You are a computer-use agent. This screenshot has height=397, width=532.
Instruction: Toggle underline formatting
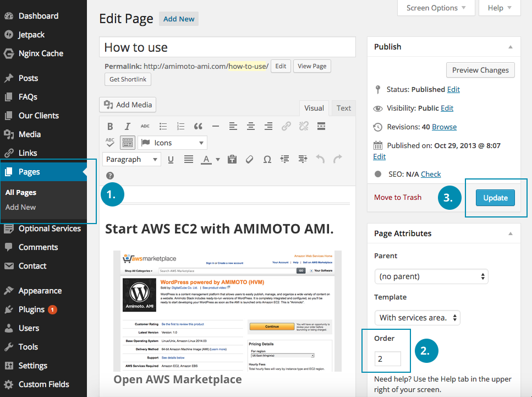171,160
